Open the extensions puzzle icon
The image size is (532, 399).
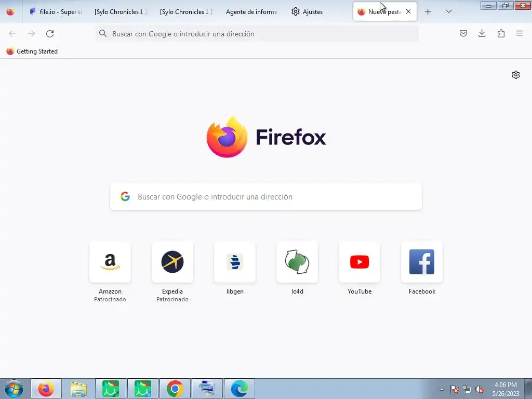tap(501, 33)
